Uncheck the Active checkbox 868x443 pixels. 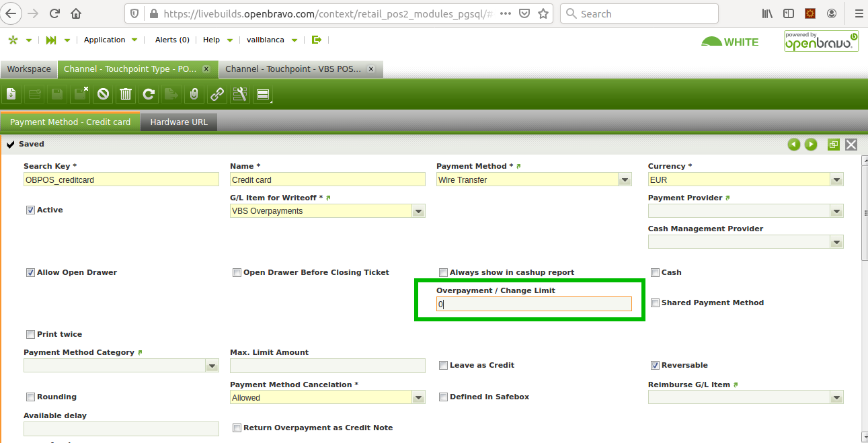coord(30,210)
